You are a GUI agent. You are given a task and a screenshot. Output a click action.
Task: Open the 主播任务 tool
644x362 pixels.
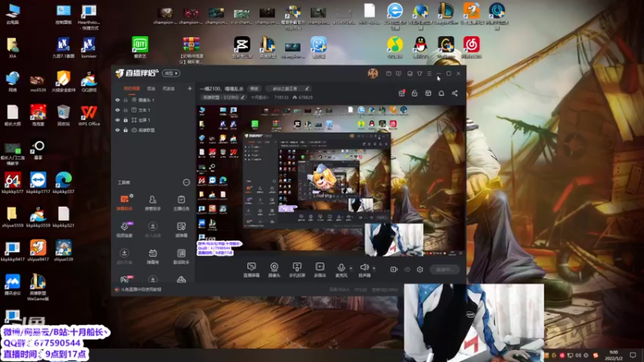coord(181,203)
